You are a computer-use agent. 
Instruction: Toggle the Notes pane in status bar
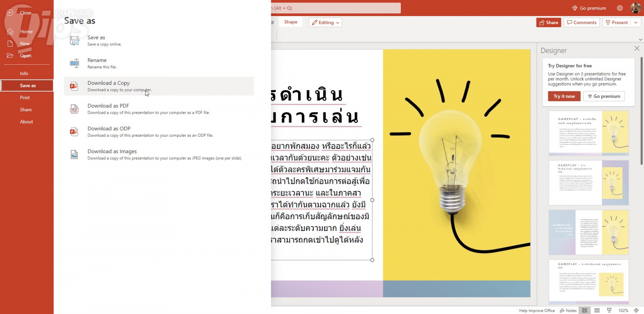tap(568, 310)
